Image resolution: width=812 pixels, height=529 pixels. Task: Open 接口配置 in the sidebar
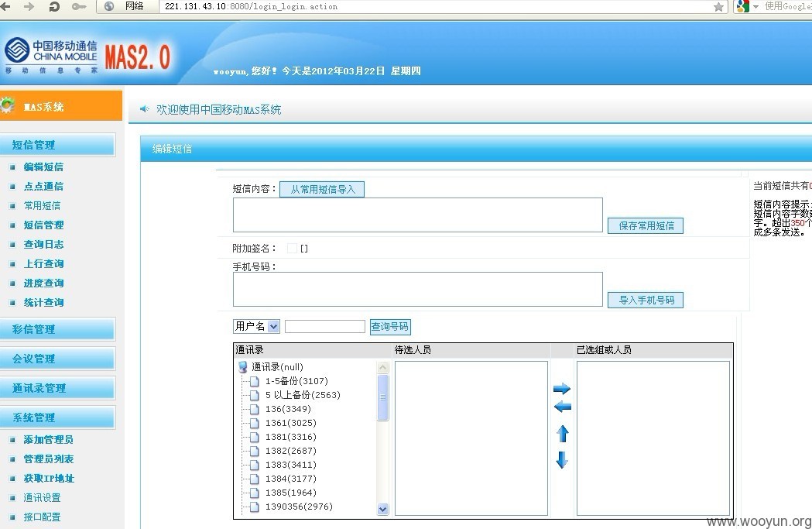point(42,517)
